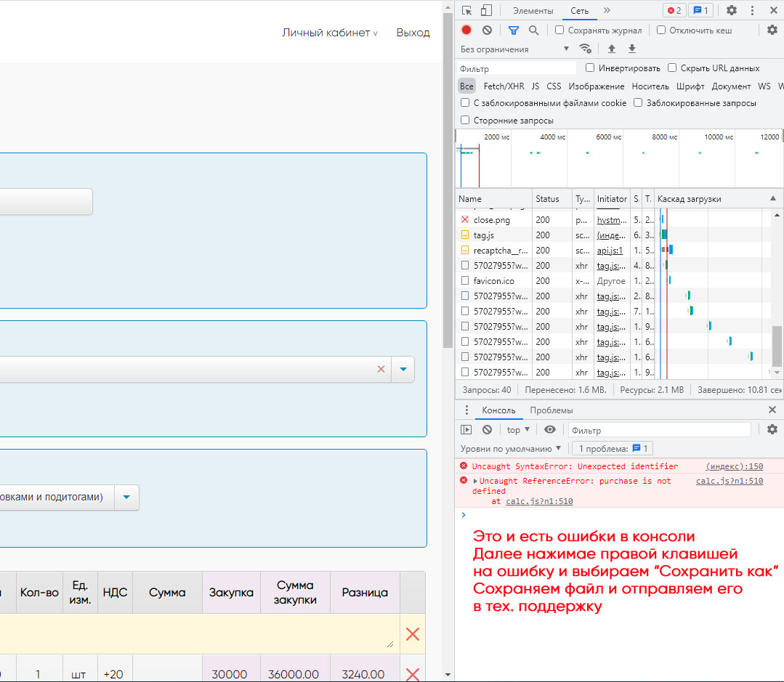The width and height of the screenshot is (784, 682).
Task: Click the red record network log button
Action: (x=466, y=30)
